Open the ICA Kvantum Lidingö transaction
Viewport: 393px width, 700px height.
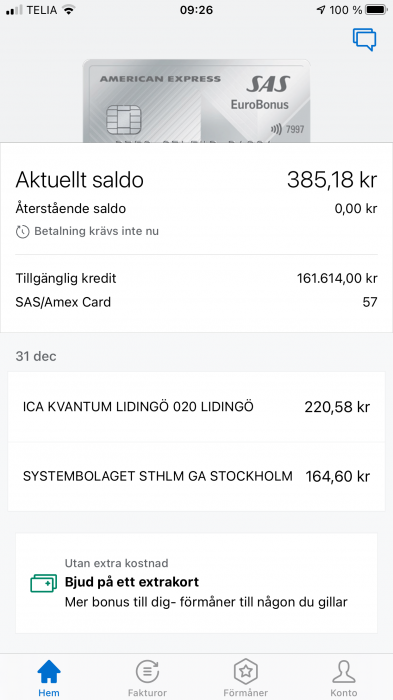click(196, 407)
